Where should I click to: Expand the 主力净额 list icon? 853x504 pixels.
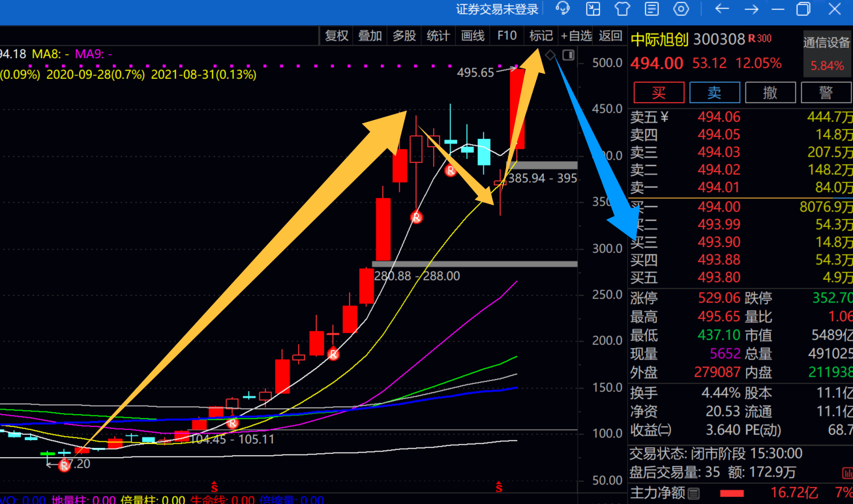(x=693, y=493)
